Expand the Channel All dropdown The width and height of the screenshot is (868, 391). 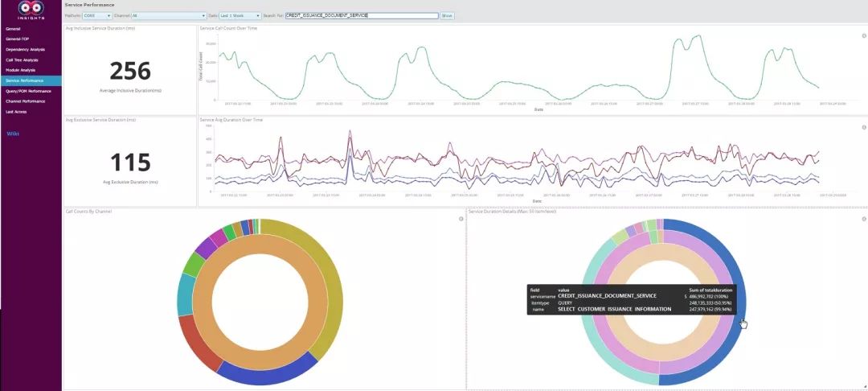(169, 16)
